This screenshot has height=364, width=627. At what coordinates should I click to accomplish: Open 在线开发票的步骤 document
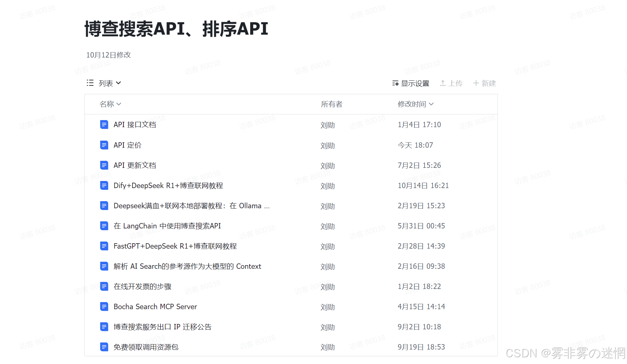143,286
